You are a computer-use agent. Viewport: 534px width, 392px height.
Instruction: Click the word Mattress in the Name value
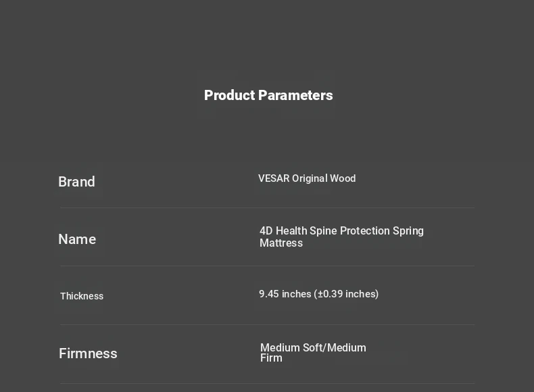pos(281,243)
